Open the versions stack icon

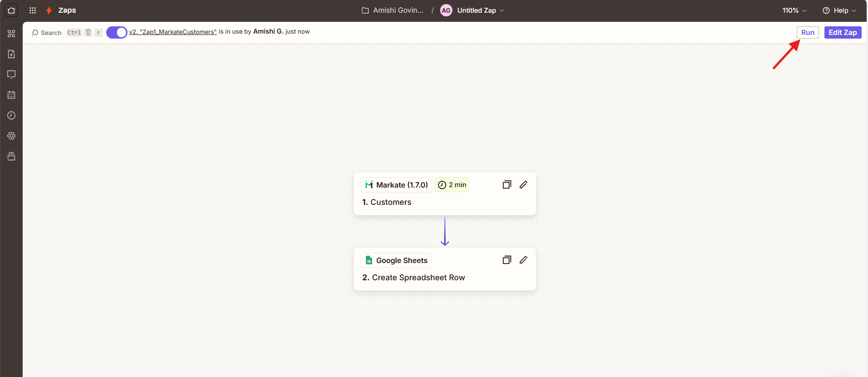pyautogui.click(x=11, y=156)
